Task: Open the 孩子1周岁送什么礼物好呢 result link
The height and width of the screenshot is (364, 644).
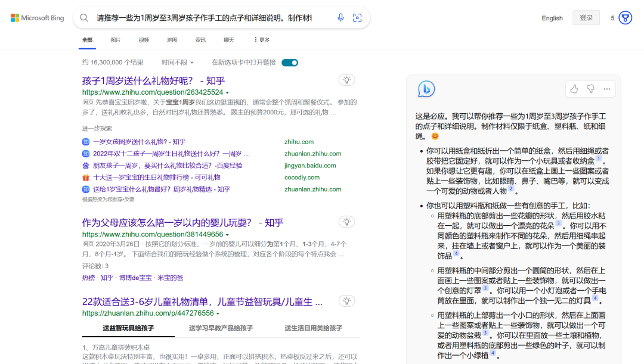Action: pyautogui.click(x=153, y=80)
